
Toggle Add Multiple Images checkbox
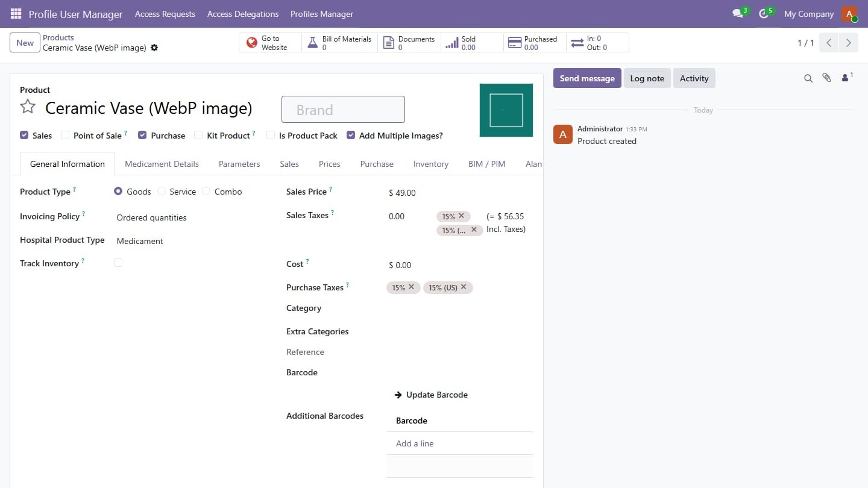click(x=351, y=135)
